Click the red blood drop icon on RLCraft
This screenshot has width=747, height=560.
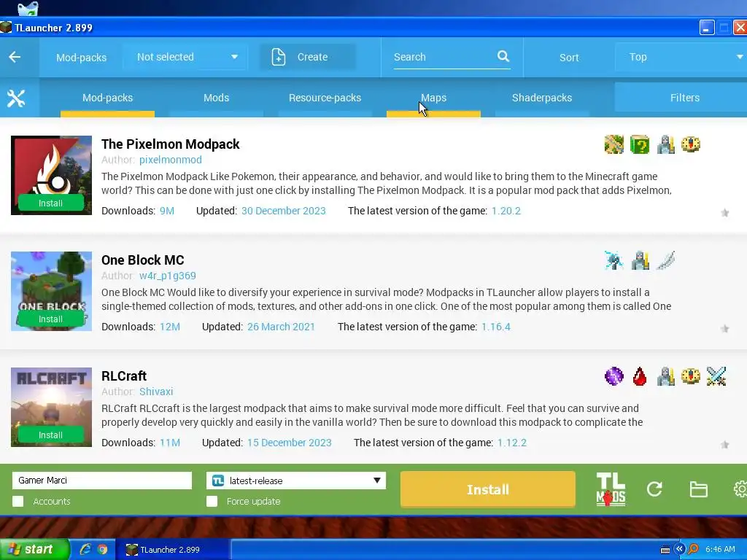[x=640, y=376]
